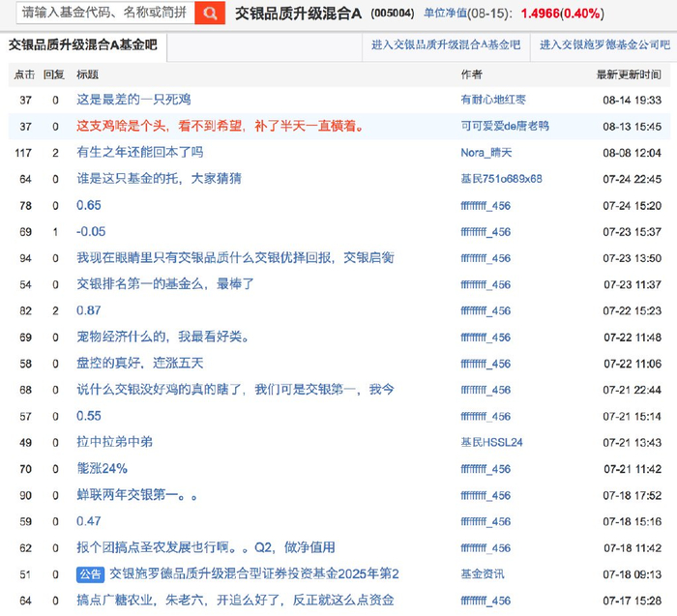The image size is (677, 616).
Task: Open author profile Nora_晴天
Action: [486, 153]
